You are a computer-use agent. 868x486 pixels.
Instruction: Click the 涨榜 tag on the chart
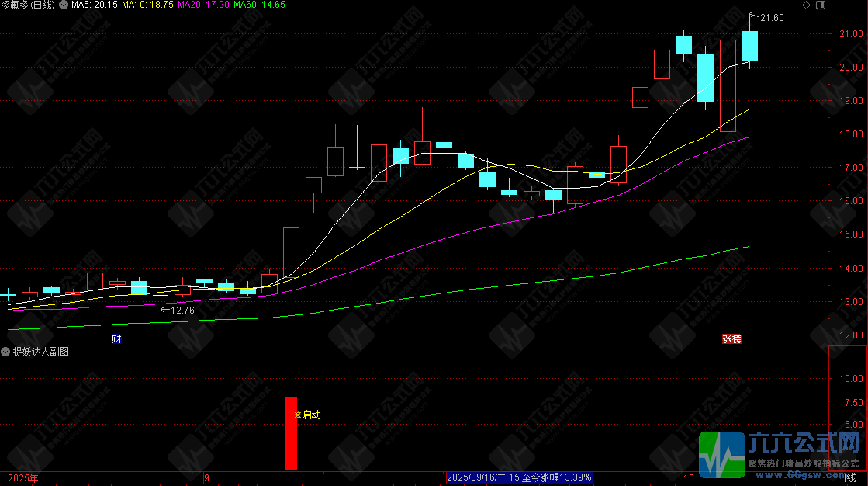[731, 339]
